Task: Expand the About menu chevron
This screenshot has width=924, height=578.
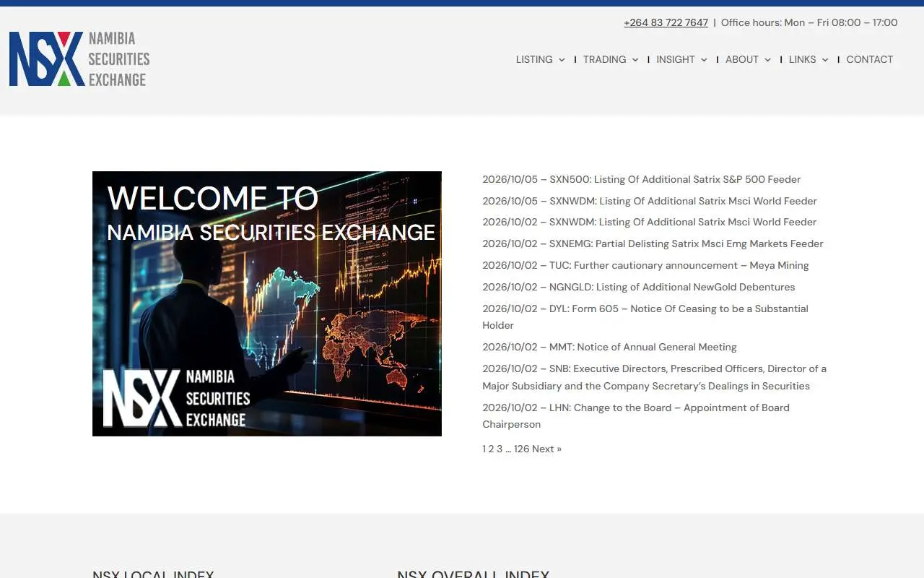Action: pos(767,60)
